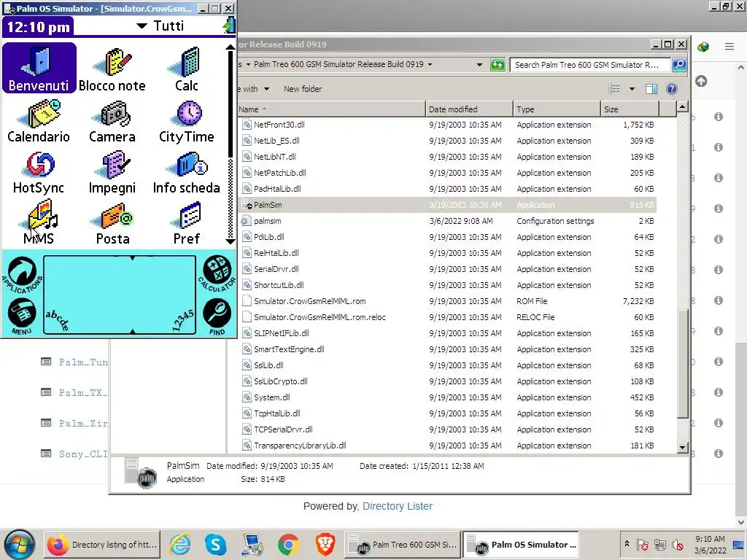Select Simulator.CrowGsmRelMIML.rom.reloc file
The height and width of the screenshot is (560, 747).
[x=447, y=317]
